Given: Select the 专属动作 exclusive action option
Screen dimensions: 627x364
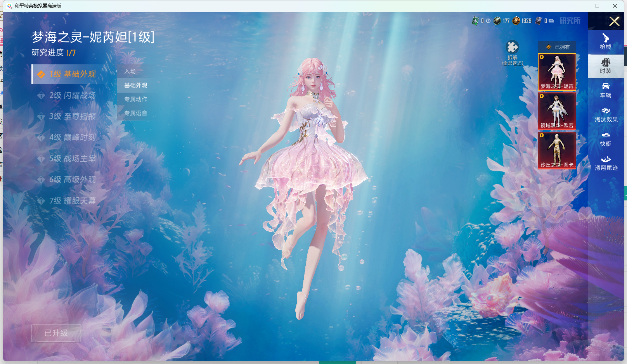Looking at the screenshot, I should (135, 99).
